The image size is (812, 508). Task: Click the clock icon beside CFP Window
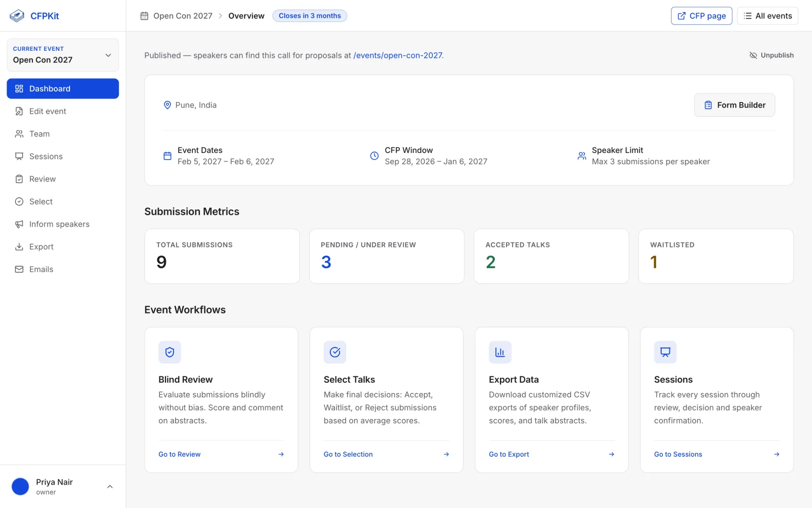[x=375, y=156]
